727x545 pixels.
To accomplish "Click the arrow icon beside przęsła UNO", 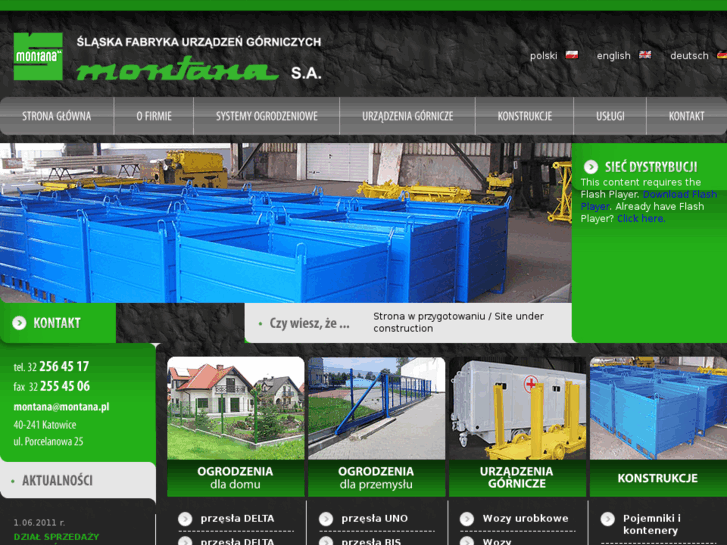I will point(326,519).
